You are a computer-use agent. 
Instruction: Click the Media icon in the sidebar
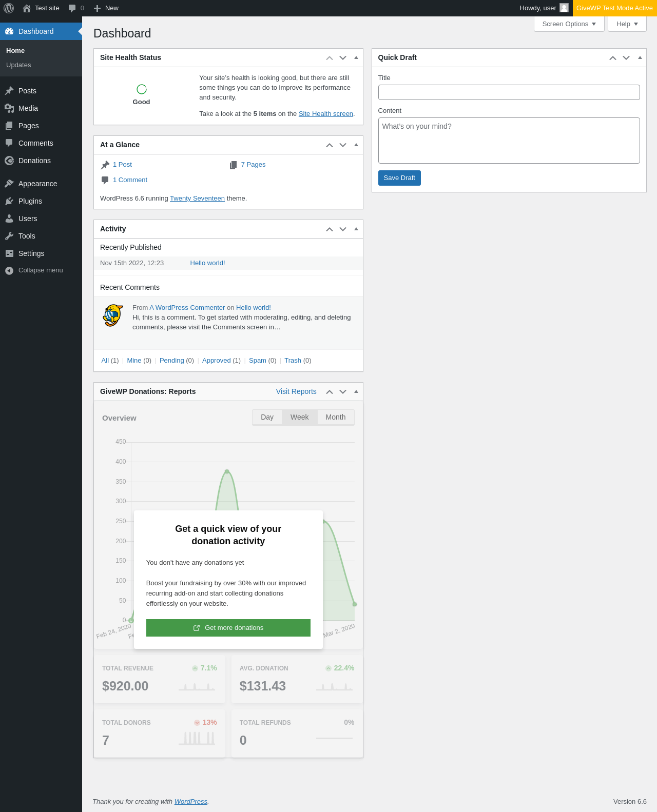tap(9, 108)
